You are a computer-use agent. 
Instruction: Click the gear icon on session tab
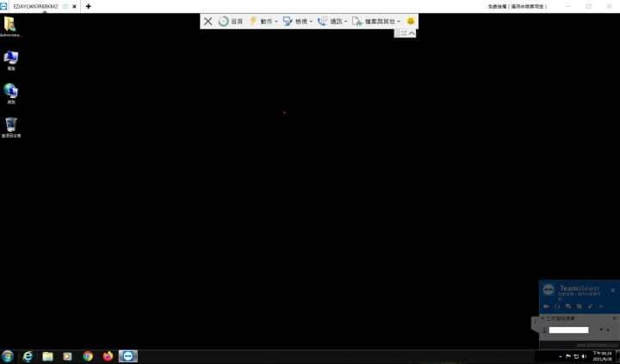(x=65, y=6)
